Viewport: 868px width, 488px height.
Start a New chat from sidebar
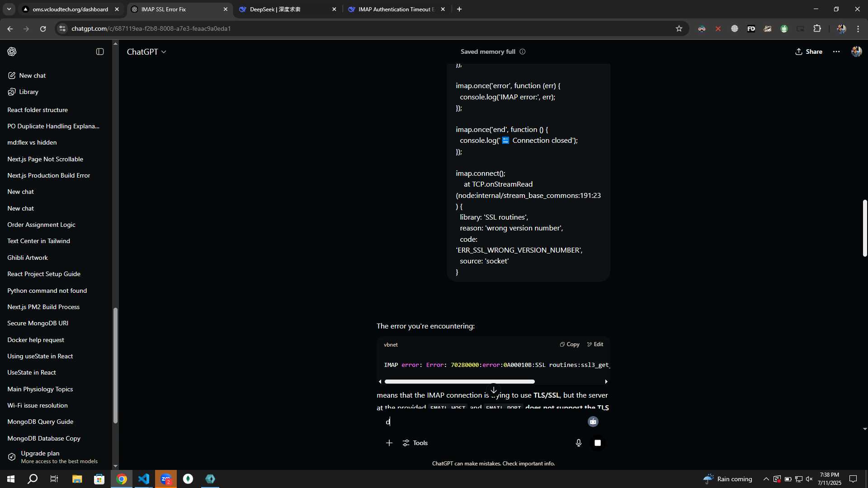tap(27, 75)
